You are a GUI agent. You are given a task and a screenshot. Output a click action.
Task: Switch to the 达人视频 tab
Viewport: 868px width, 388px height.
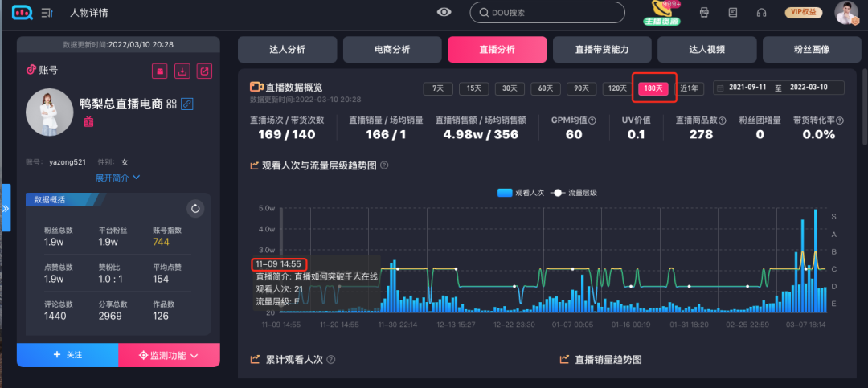pos(707,50)
